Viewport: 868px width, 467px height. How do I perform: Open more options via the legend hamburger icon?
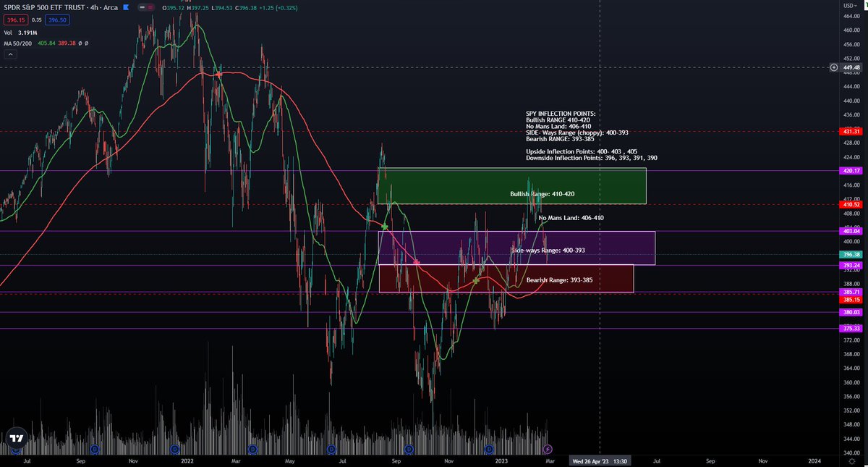coord(150,7)
